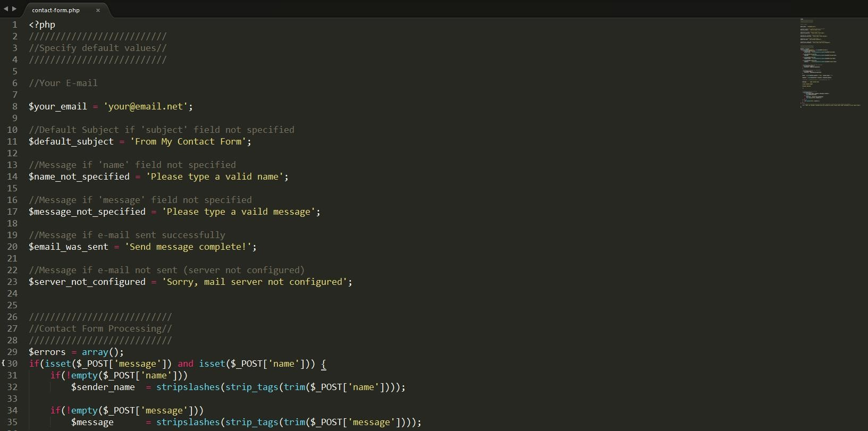Screen dimensions: 868x431
Task: Click the //Your E-mail comment line
Action: pyautogui.click(x=63, y=83)
